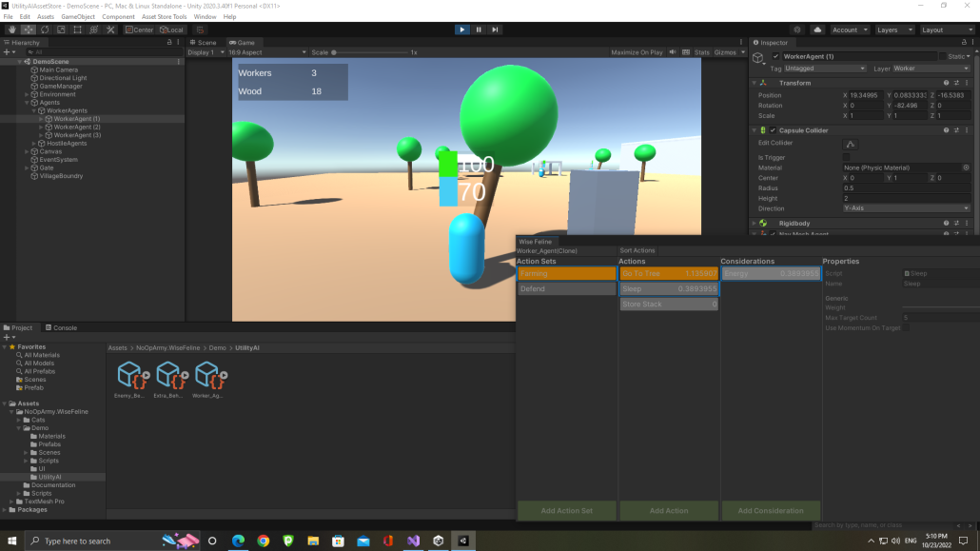Disable the Capsule Collider component checkbox
The image size is (980, 551).
click(x=774, y=130)
